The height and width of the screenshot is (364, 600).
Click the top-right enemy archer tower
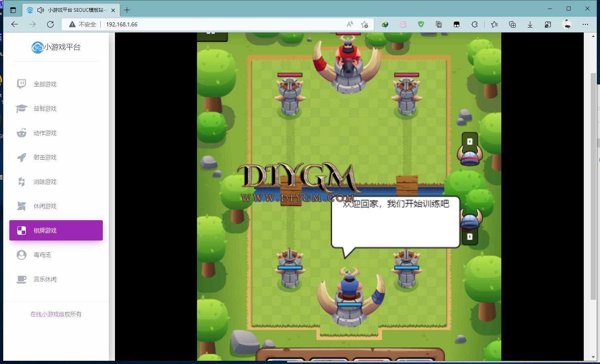click(406, 95)
